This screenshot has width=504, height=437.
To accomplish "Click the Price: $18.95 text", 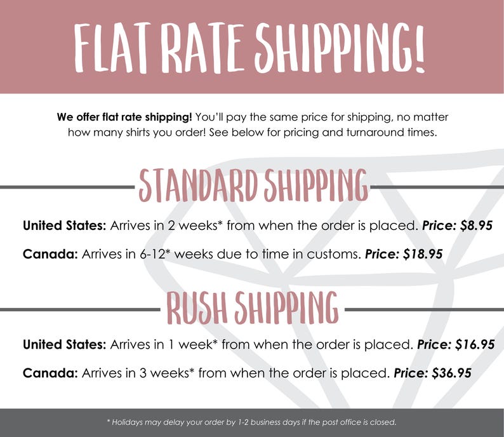I will (x=404, y=254).
